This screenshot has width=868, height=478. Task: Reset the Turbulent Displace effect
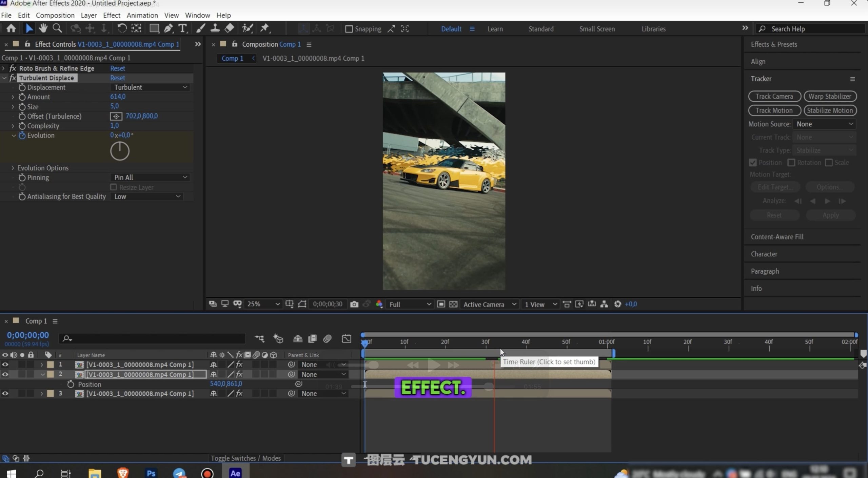point(117,78)
